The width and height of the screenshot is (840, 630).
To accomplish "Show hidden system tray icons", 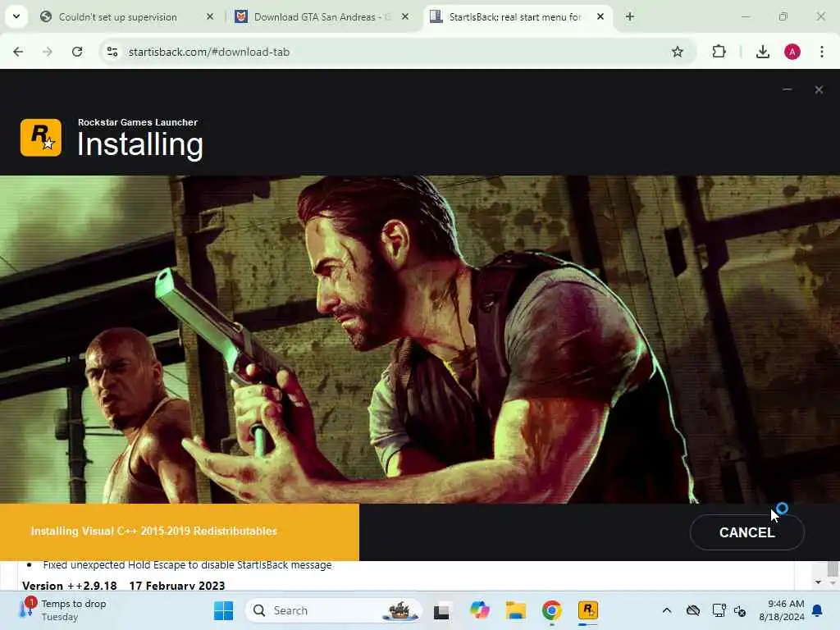I will click(x=666, y=610).
